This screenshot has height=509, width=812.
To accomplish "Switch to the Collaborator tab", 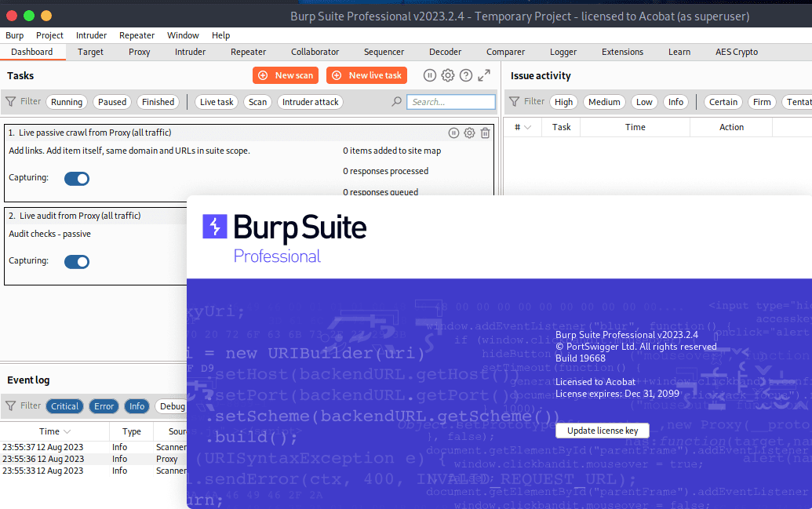I will pyautogui.click(x=315, y=52).
